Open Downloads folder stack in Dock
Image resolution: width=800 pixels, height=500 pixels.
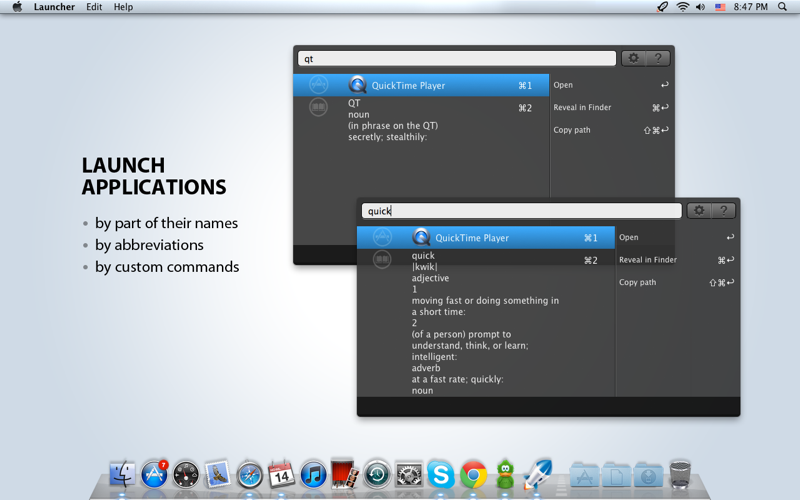(648, 475)
